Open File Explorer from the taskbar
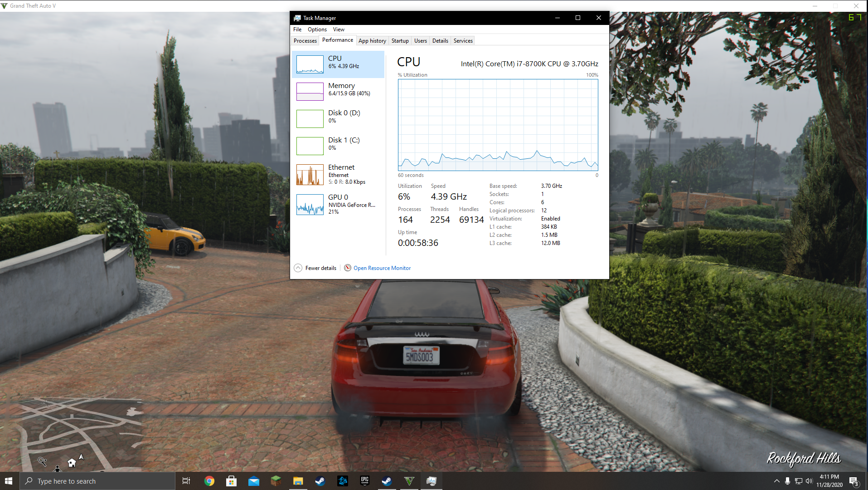 pyautogui.click(x=298, y=481)
